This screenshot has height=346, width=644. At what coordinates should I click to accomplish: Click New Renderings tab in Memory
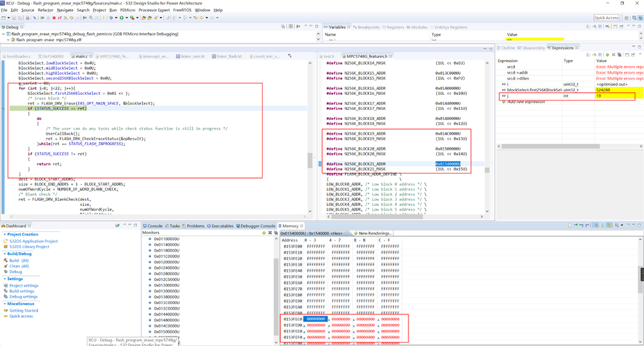click(372, 233)
